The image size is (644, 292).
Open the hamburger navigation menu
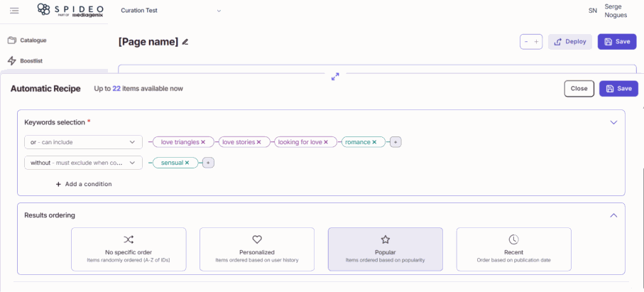coord(14,11)
